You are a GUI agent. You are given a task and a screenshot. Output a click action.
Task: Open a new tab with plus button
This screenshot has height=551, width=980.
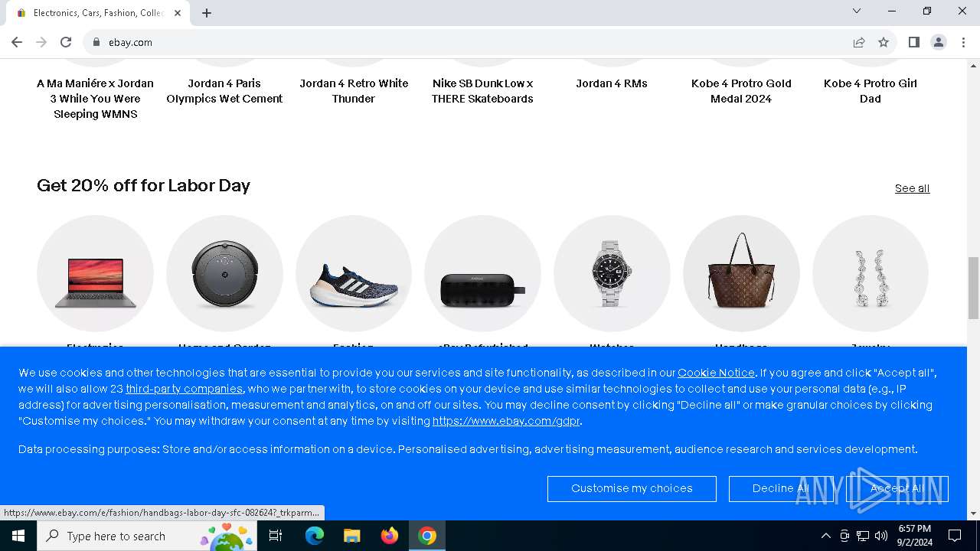pos(207,13)
